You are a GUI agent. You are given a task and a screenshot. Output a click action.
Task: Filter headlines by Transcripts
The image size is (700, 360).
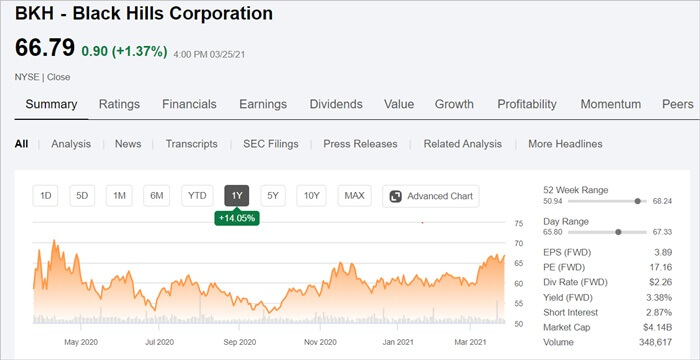(192, 144)
